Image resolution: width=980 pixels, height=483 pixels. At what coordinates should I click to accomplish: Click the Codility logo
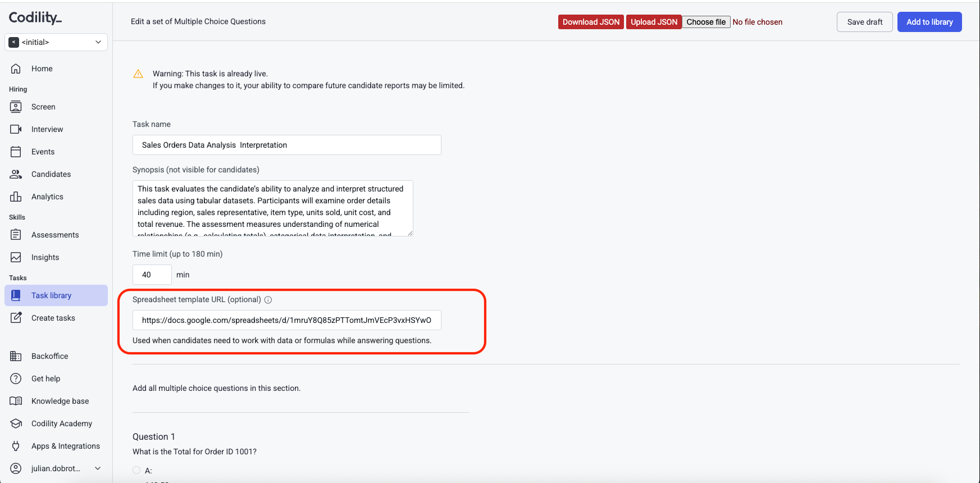click(35, 17)
